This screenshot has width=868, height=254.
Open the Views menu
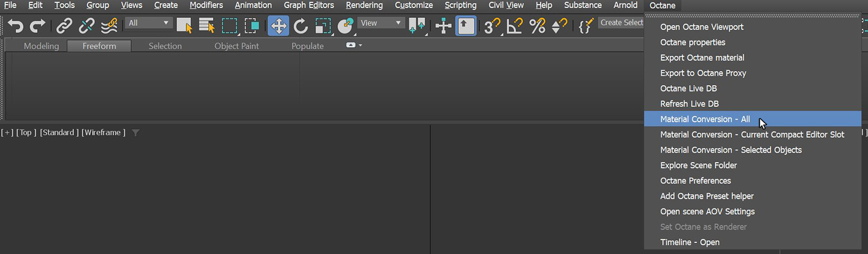pyautogui.click(x=132, y=5)
